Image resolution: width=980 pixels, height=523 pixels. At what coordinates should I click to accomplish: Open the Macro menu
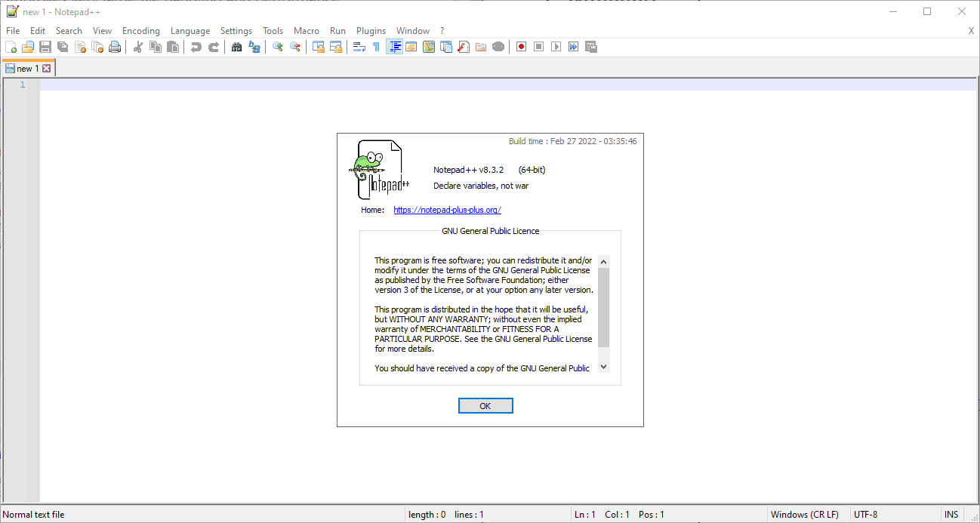point(306,30)
